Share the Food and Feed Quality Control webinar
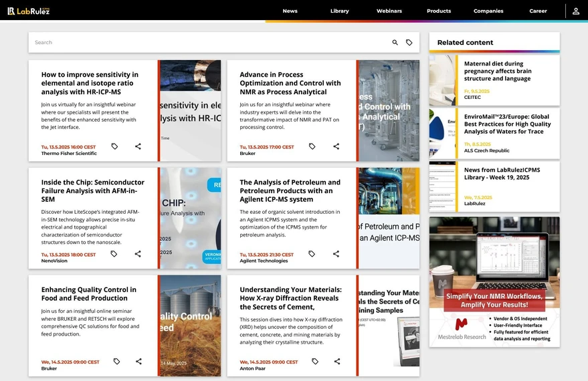 pos(138,361)
